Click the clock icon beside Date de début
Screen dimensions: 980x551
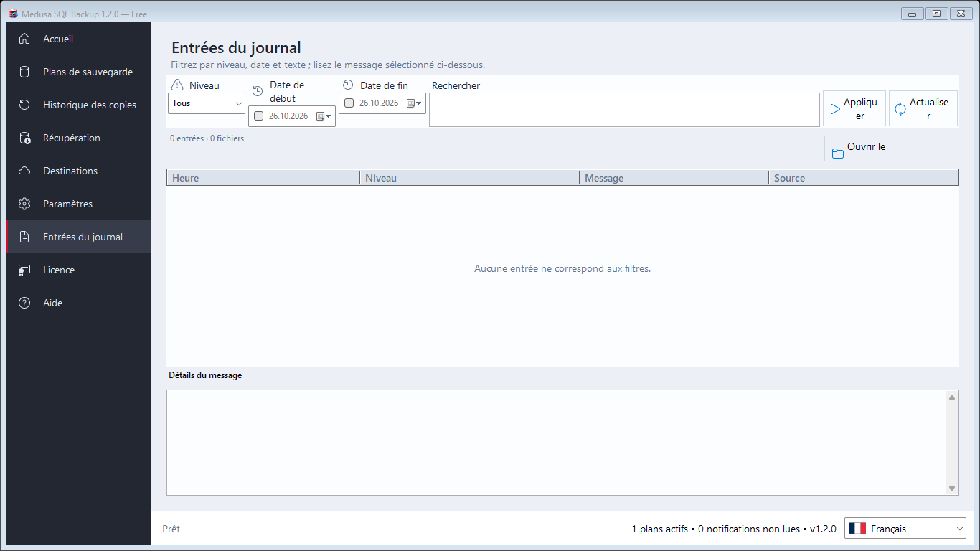pos(258,90)
